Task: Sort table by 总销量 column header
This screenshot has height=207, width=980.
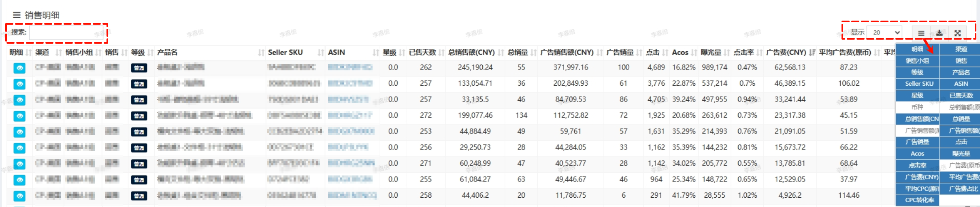Action: (x=518, y=53)
